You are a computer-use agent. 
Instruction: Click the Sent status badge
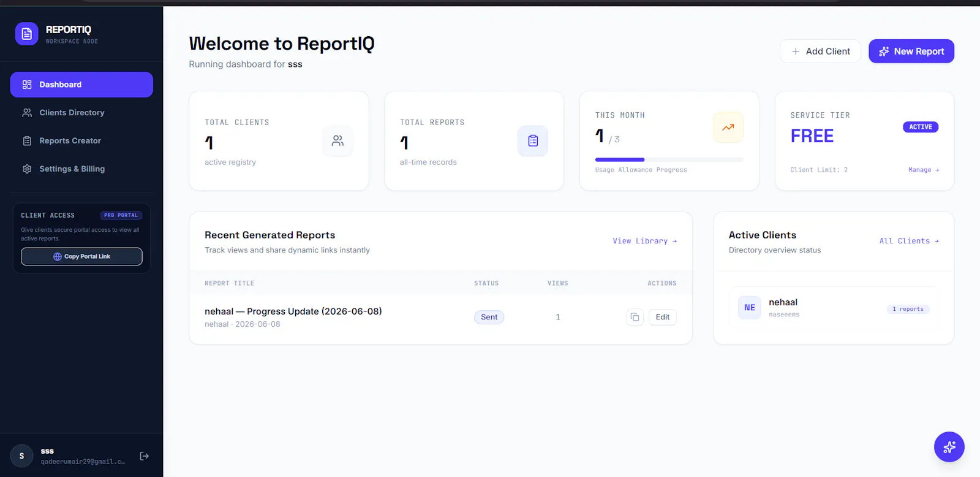point(489,317)
